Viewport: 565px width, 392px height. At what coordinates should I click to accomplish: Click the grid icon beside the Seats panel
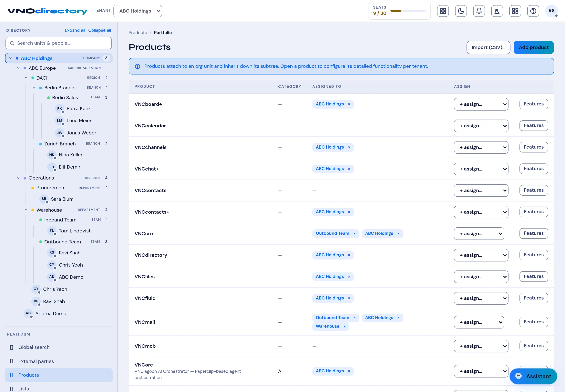(x=443, y=11)
